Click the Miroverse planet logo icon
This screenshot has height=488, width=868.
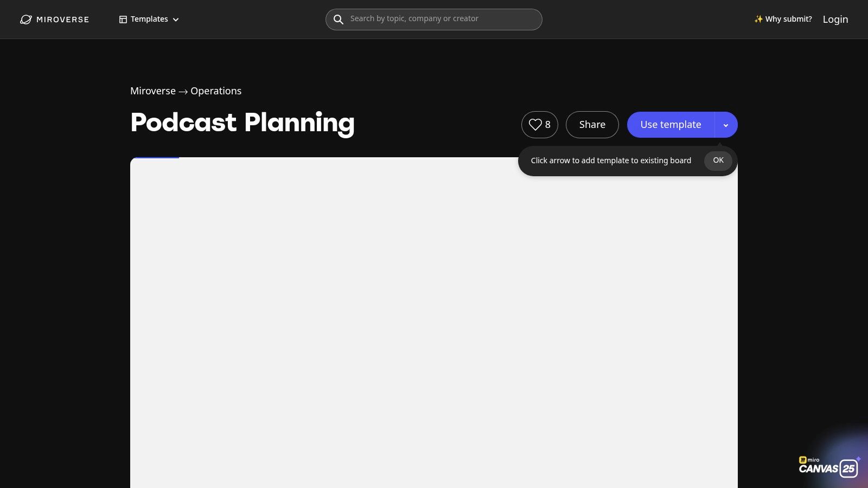[26, 20]
